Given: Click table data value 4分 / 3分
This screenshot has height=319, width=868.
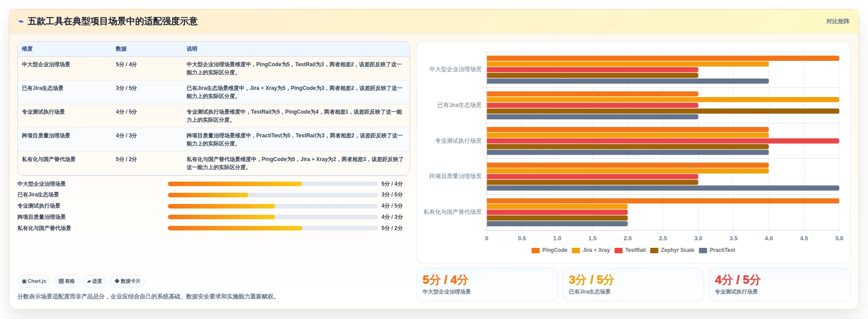Looking at the screenshot, I should [126, 136].
